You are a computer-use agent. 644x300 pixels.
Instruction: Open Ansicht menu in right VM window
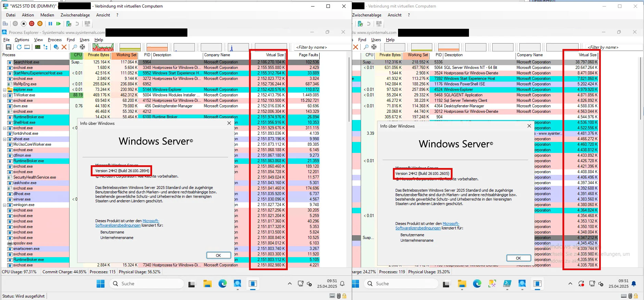[395, 15]
